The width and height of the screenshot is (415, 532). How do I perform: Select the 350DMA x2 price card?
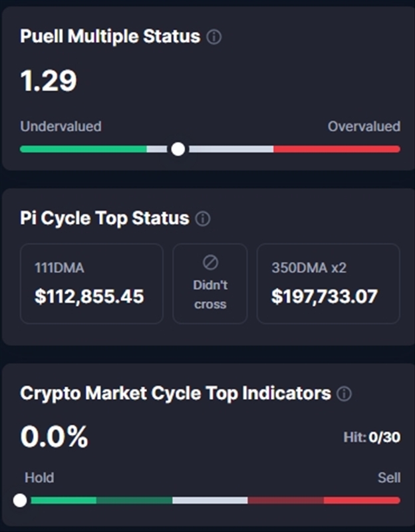click(x=329, y=284)
